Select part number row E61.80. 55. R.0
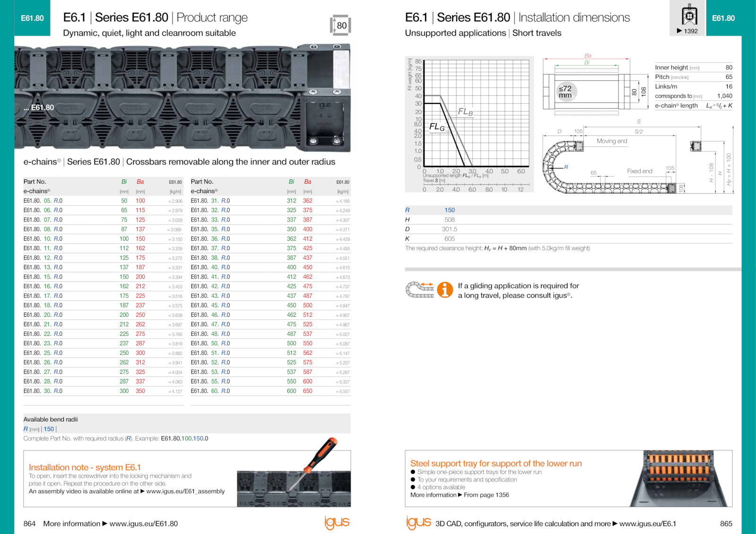 coord(271,381)
